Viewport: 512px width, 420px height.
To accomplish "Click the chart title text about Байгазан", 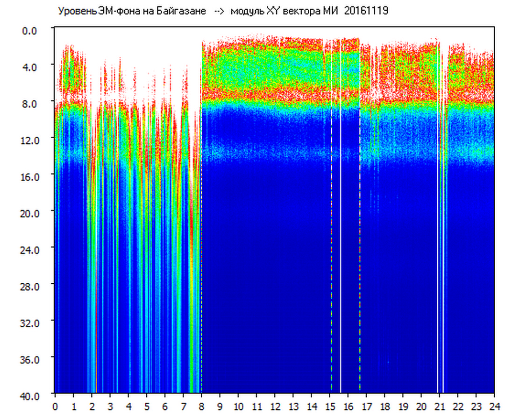I will tap(132, 11).
